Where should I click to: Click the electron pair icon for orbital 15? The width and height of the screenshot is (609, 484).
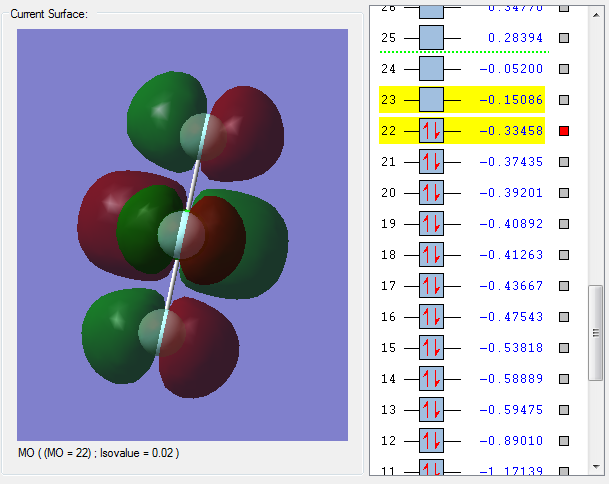[431, 348]
